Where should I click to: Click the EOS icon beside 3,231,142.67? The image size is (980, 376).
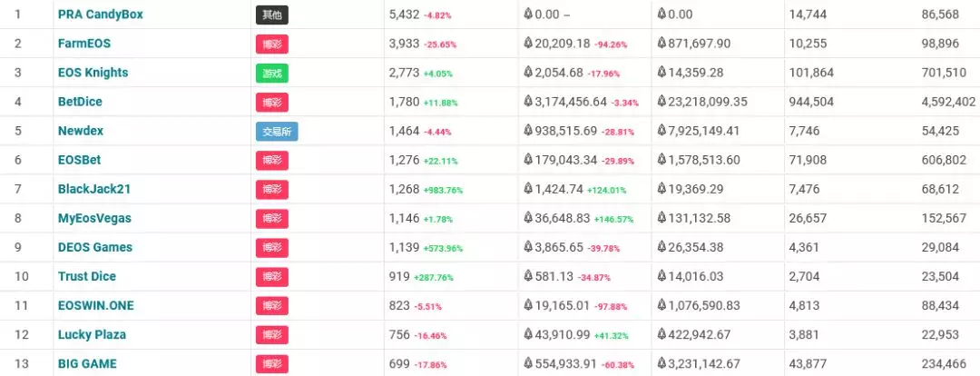point(661,363)
